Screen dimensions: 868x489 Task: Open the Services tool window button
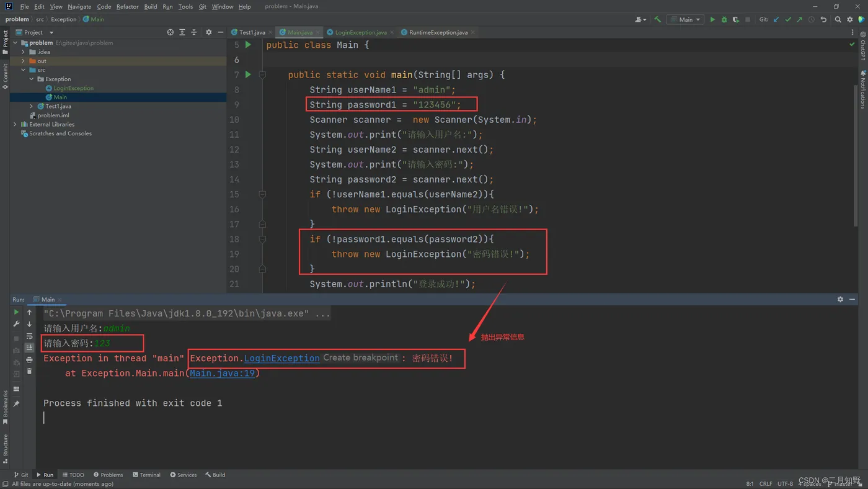(183, 475)
